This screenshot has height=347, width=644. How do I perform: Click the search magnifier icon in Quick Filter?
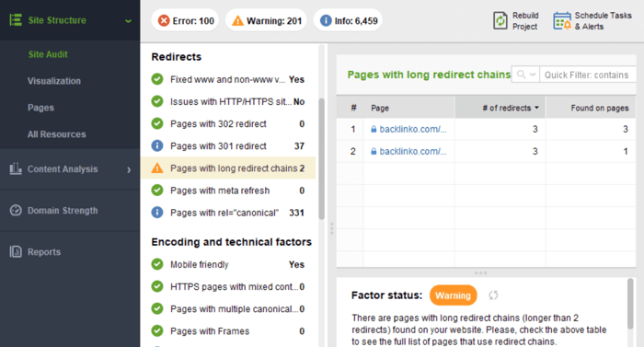[x=522, y=75]
